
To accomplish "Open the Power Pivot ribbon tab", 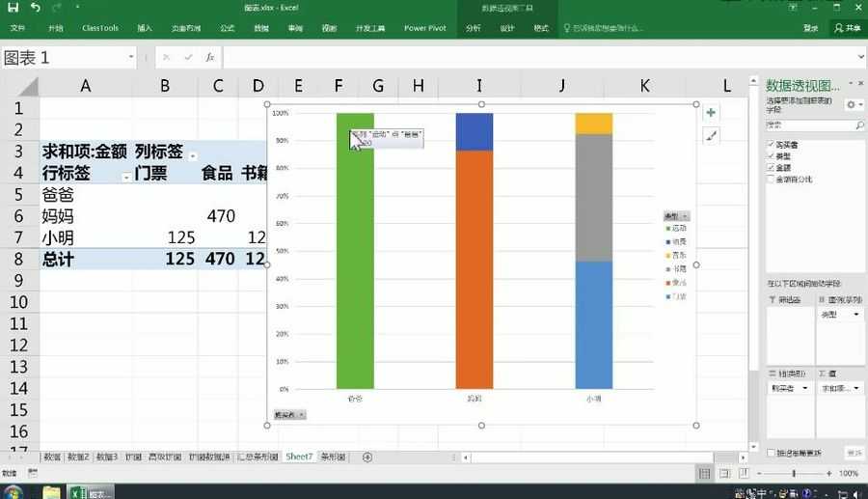I will point(425,28).
